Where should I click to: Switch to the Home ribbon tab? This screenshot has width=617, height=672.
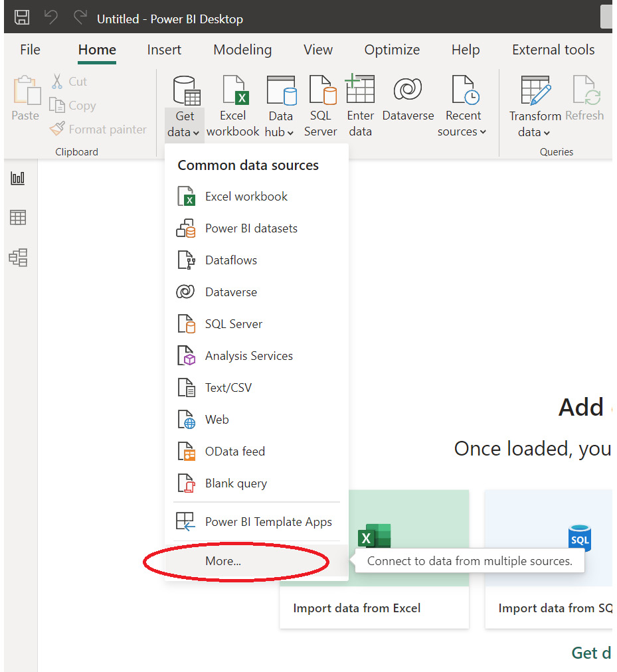[97, 50]
